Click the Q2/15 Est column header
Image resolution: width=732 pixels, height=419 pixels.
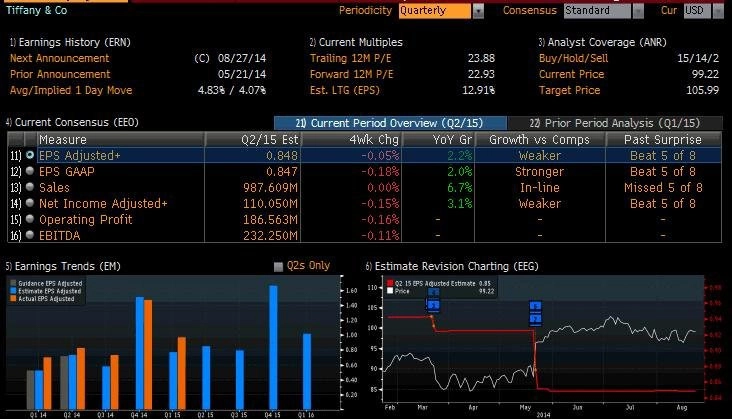coord(253,140)
